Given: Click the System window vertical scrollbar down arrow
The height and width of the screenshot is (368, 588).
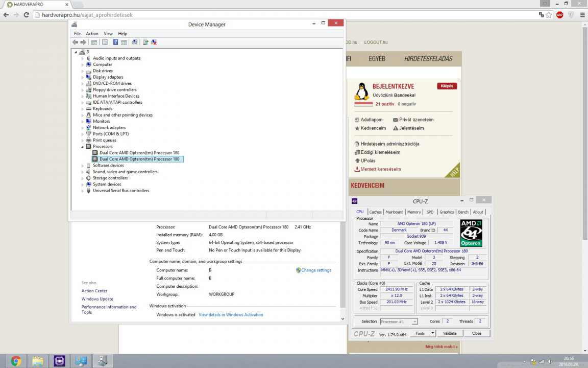Looking at the screenshot, I should pos(342,319).
